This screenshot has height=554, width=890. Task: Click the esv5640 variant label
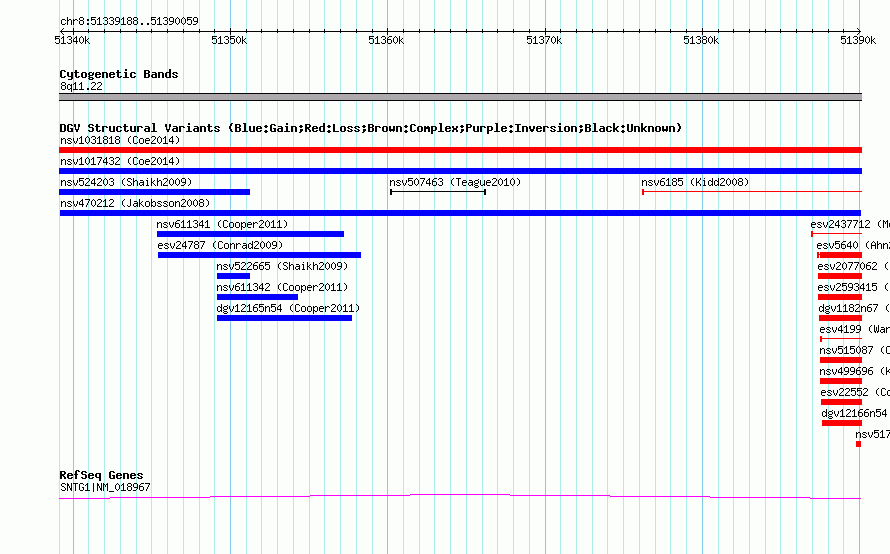[853, 245]
